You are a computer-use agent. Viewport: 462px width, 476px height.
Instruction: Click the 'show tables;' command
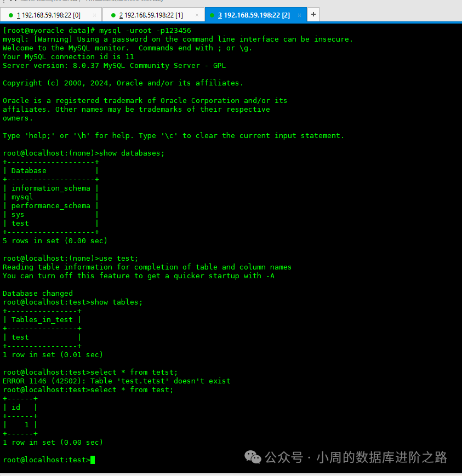[116, 302]
